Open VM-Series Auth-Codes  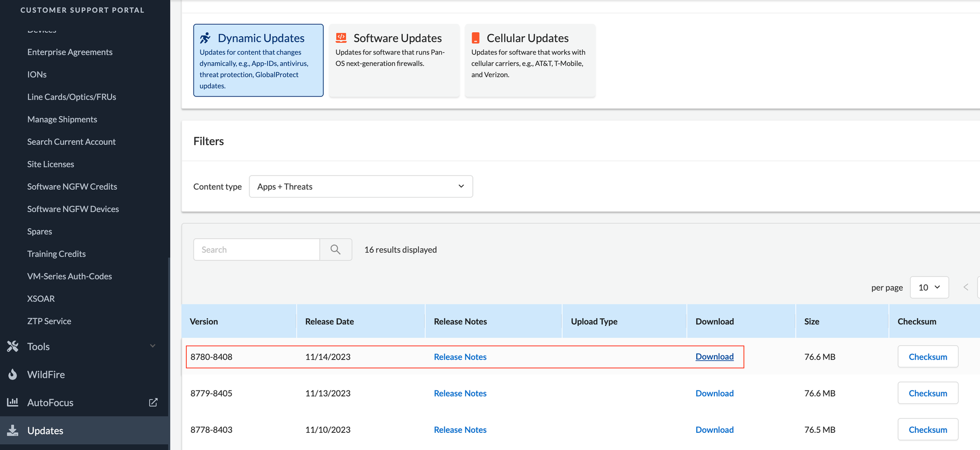point(70,276)
